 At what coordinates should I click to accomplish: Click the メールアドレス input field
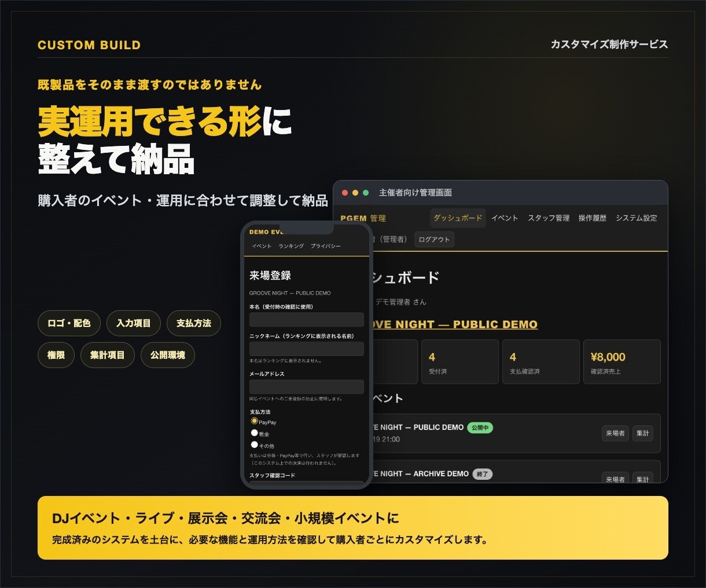point(307,387)
